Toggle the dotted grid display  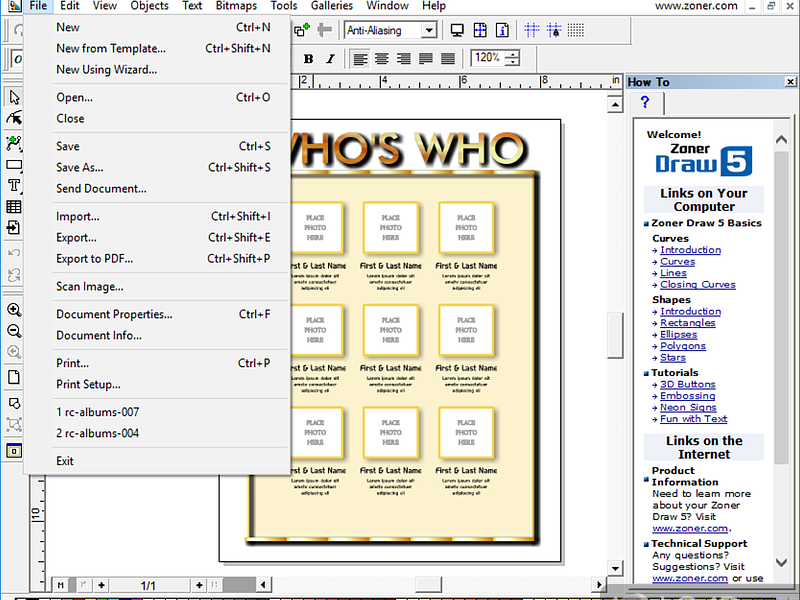tap(576, 30)
